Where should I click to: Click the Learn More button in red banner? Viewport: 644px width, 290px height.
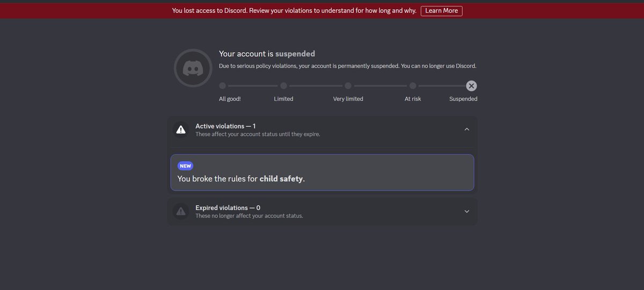point(441,11)
